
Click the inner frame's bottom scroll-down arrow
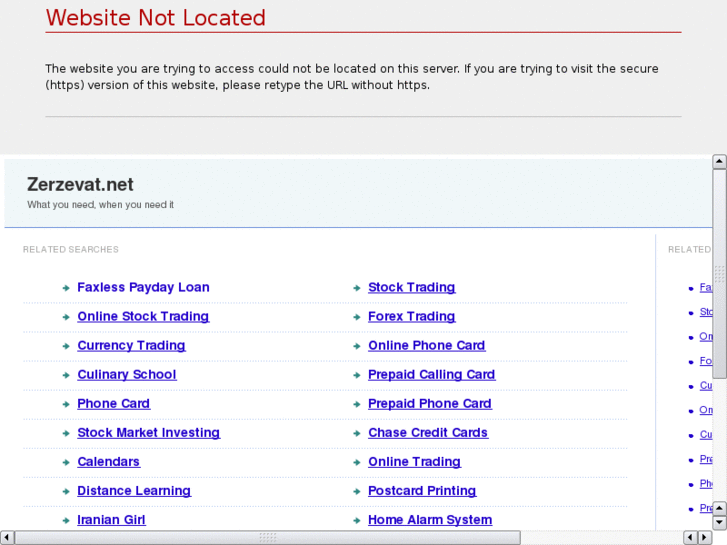(x=719, y=522)
